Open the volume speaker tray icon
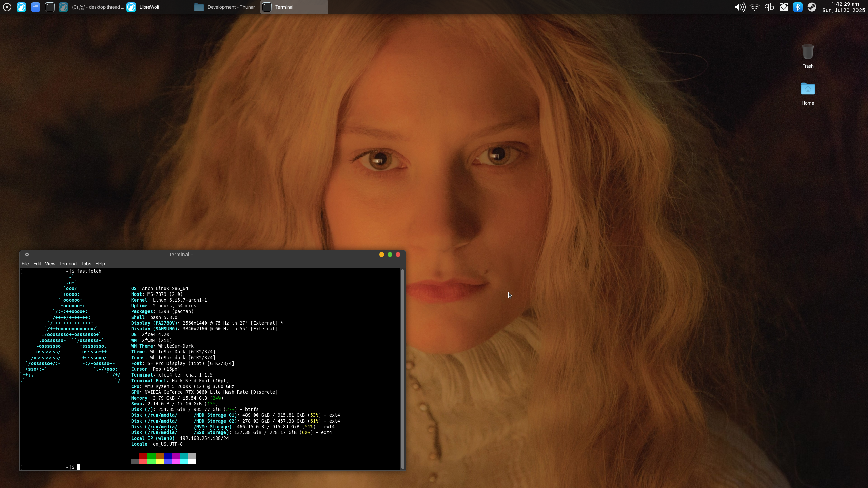868x488 pixels. 740,7
